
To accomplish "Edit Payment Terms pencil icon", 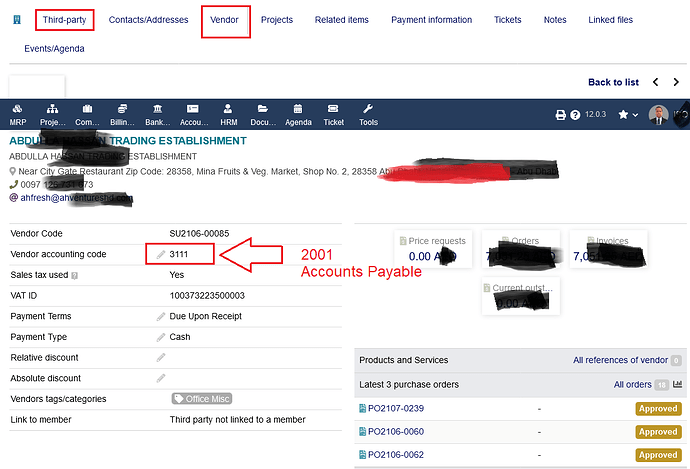I will coord(161,316).
